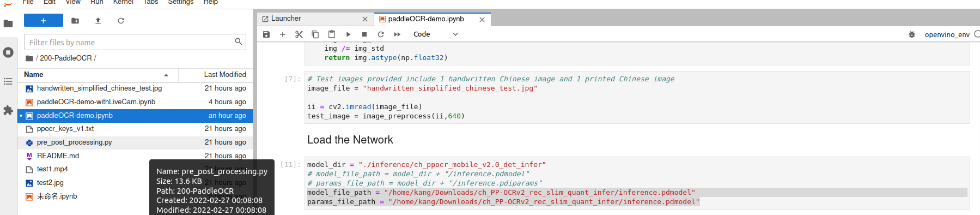Switch to the Launcher tab
Viewport: 980px width, 215px height.
[x=287, y=19]
